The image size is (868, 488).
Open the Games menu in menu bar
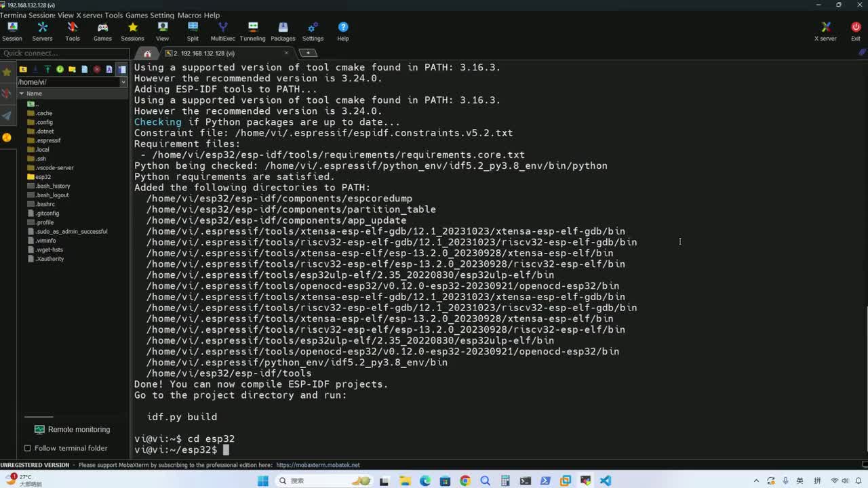pos(136,15)
